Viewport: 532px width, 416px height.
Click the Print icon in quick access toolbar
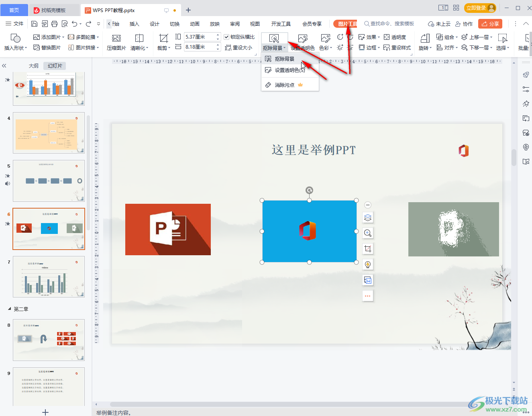click(55, 24)
